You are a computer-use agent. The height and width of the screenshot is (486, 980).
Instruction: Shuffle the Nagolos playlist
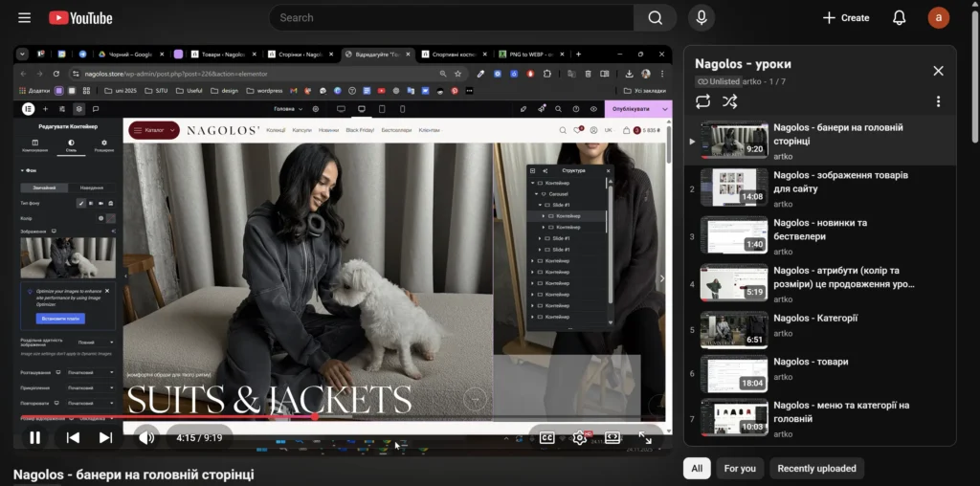click(x=729, y=101)
